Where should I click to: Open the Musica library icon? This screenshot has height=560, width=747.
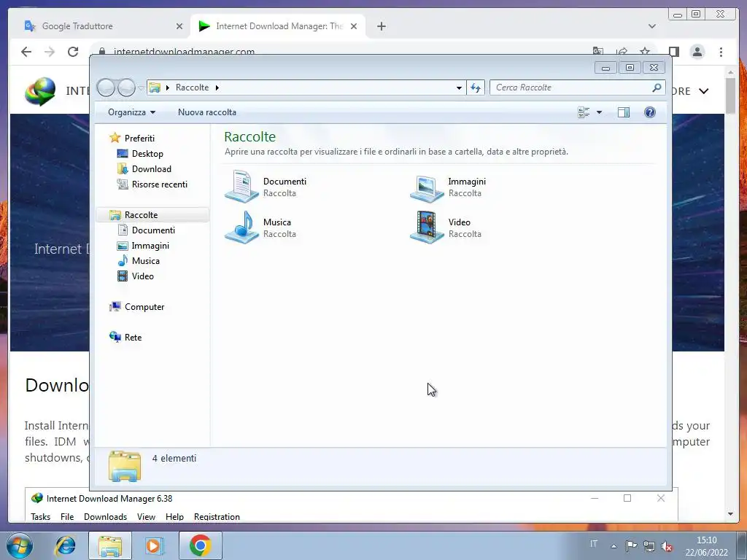point(242,227)
